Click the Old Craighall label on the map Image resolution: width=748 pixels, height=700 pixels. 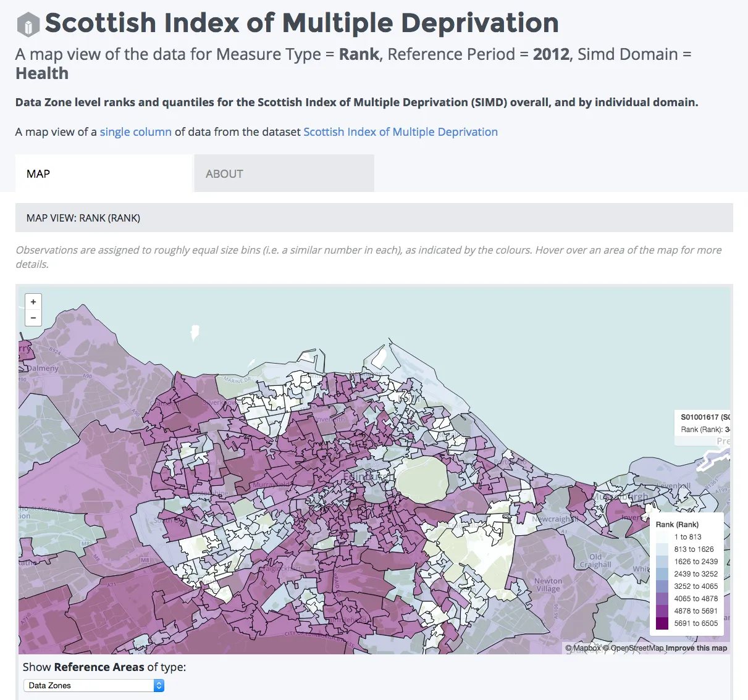(x=595, y=560)
